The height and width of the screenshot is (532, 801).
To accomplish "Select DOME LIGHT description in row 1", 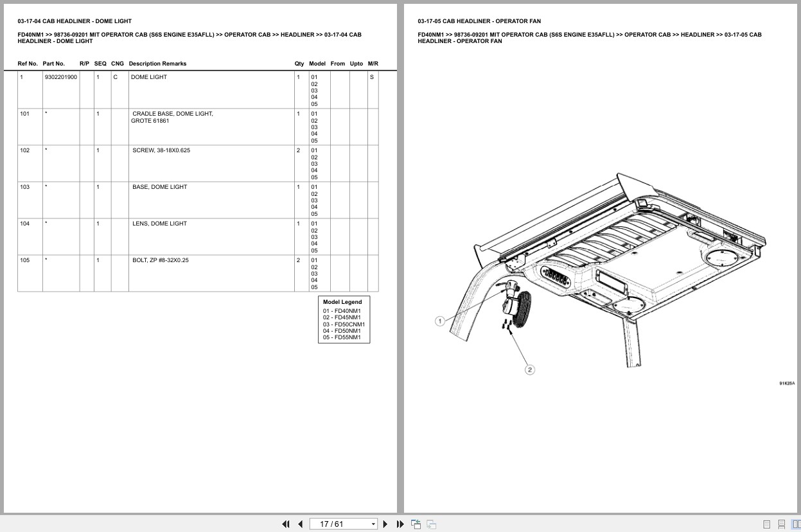I will (149, 77).
